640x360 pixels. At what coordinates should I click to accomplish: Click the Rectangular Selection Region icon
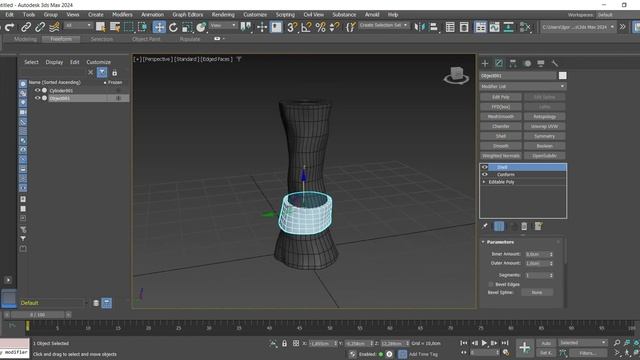click(129, 27)
